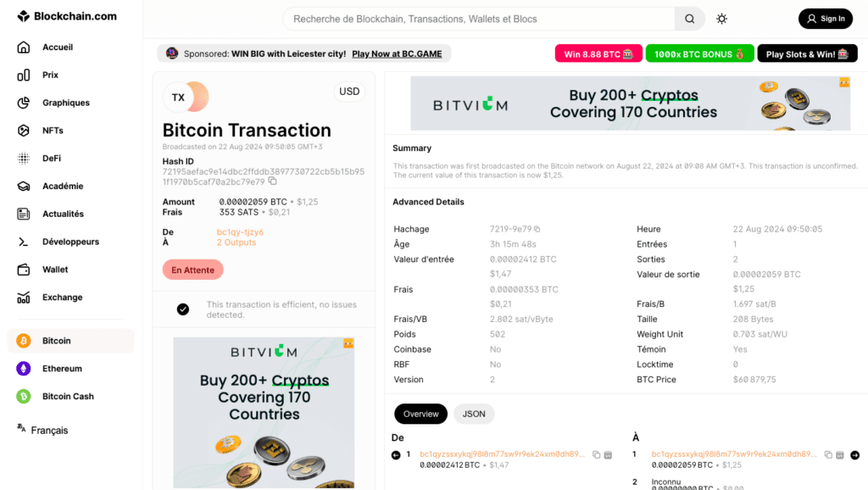Open the Wallet section icon
The width and height of the screenshot is (868, 490).
coord(24,269)
